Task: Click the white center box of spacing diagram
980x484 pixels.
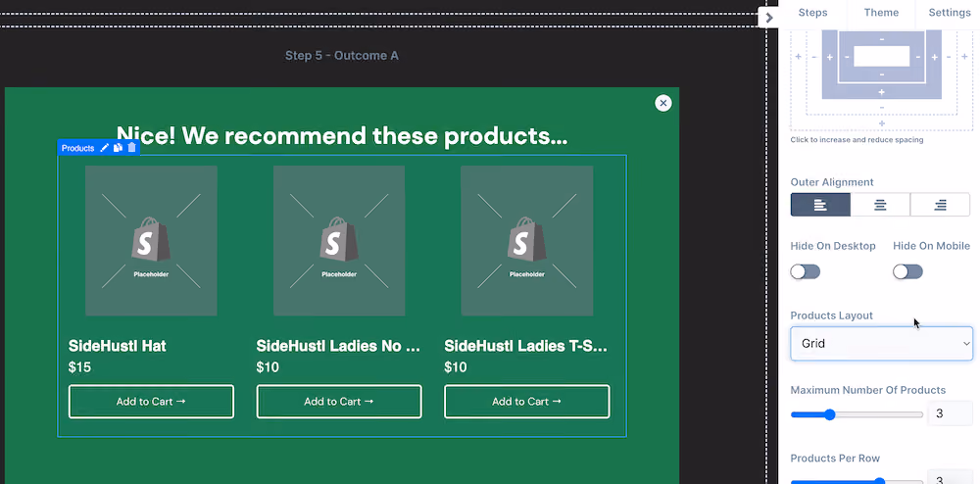Action: (881, 56)
